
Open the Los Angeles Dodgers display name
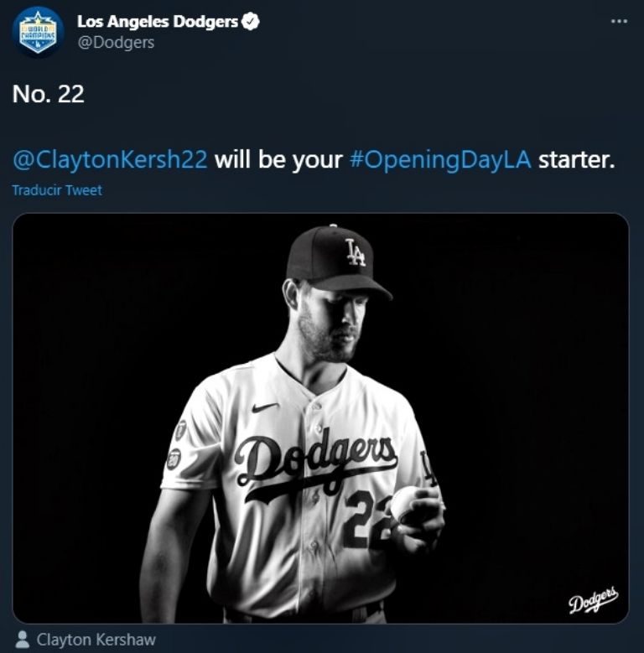tap(158, 22)
